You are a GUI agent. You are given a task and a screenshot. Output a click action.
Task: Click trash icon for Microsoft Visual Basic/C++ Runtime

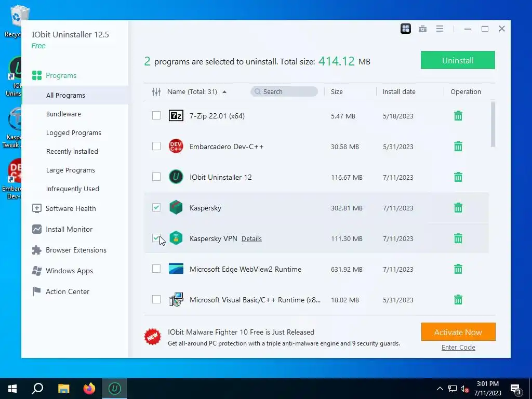click(x=458, y=300)
